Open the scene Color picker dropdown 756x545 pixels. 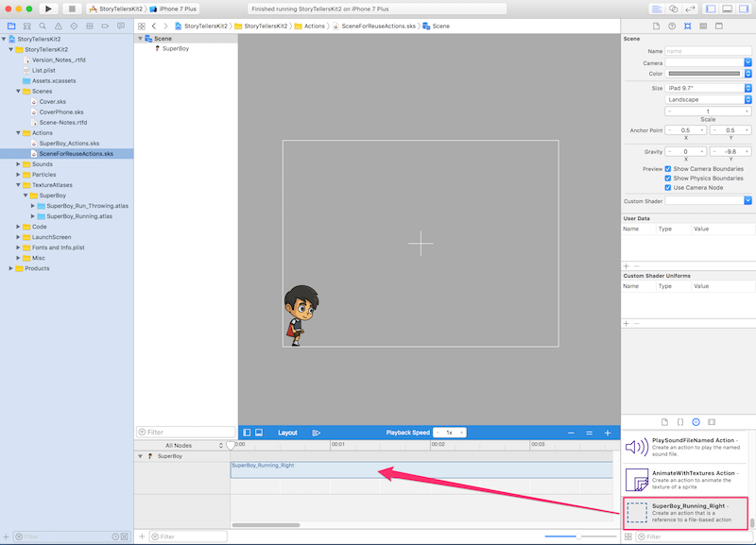747,74
